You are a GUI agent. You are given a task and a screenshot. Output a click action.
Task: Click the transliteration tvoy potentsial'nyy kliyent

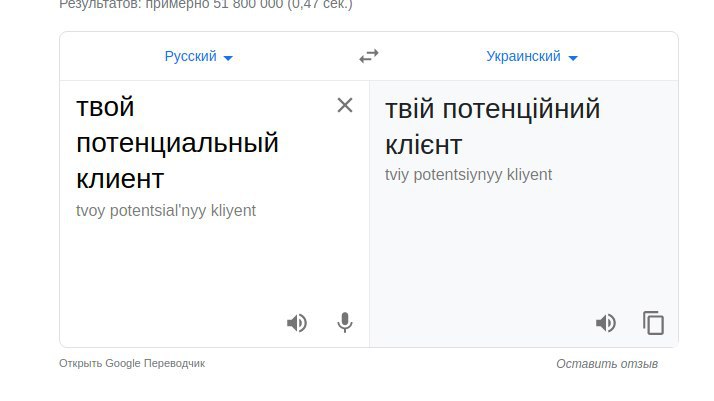[166, 211]
